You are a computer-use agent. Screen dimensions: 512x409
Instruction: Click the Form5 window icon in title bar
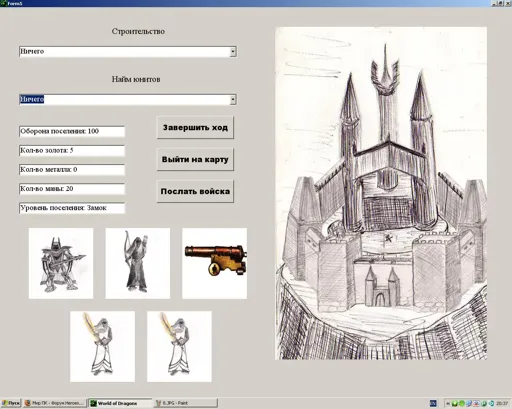(x=3, y=3)
